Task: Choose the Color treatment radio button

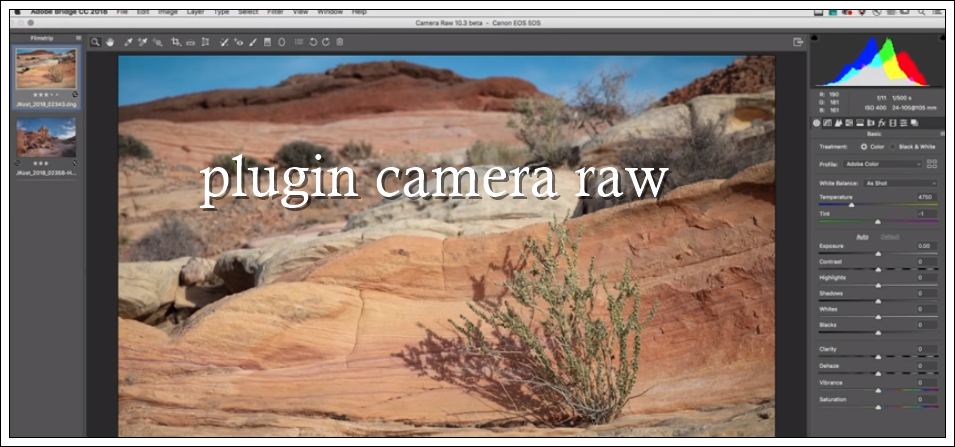Action: [x=864, y=147]
